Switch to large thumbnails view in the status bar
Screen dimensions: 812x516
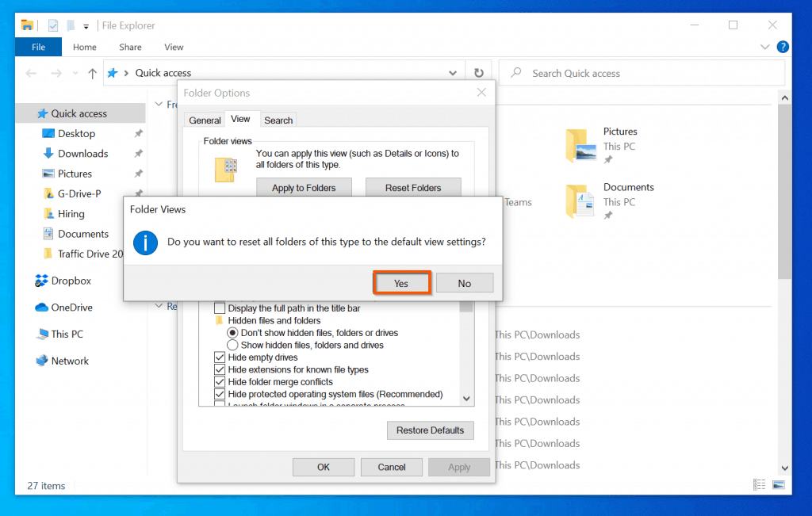[779, 485]
